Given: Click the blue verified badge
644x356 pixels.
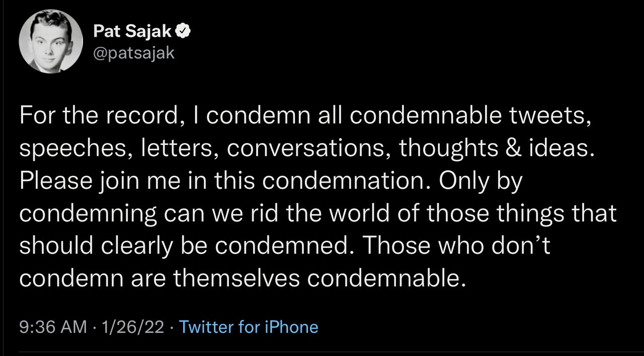Looking at the screenshot, I should pos(184,32).
